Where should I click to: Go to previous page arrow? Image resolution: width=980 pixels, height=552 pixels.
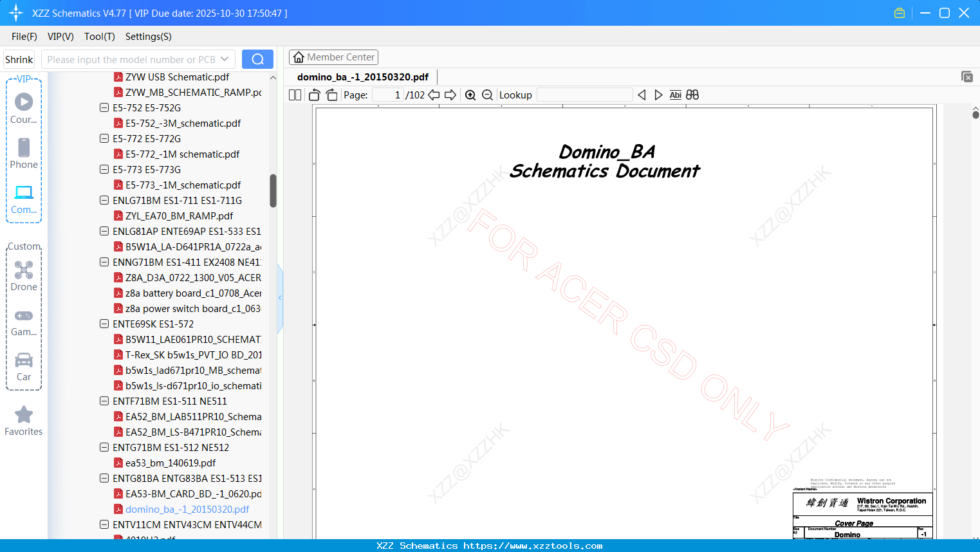(x=434, y=95)
